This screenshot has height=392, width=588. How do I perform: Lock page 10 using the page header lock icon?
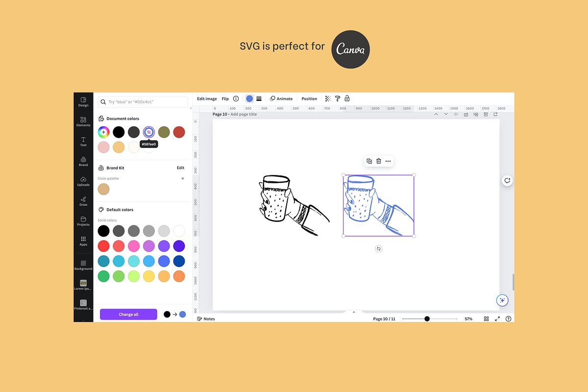(466, 114)
